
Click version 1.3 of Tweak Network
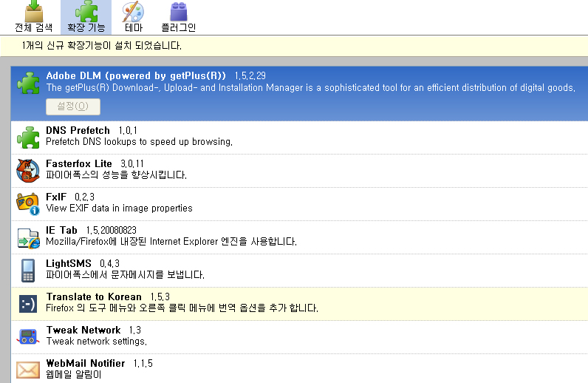[x=135, y=330]
